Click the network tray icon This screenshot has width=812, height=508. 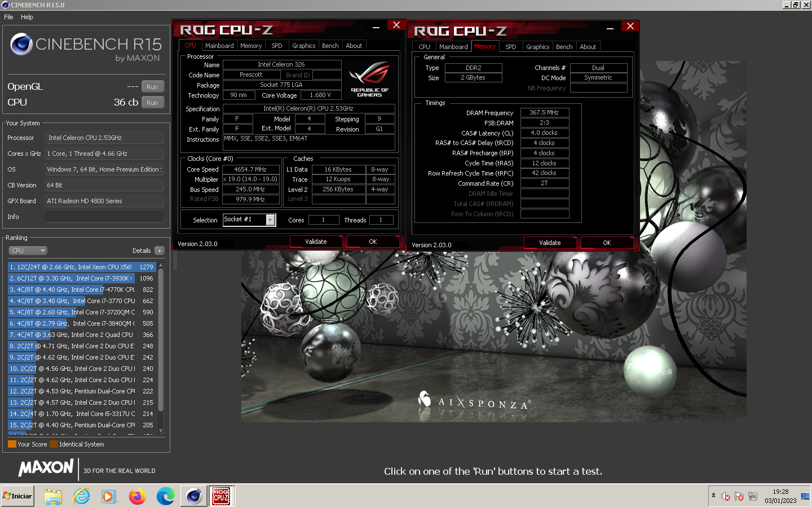coord(753,497)
